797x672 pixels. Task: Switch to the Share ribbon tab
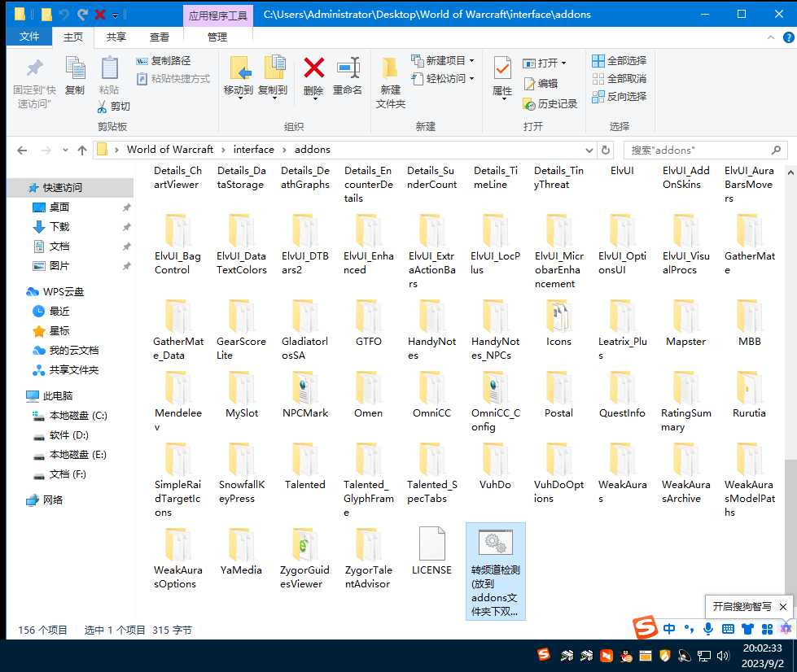point(116,37)
